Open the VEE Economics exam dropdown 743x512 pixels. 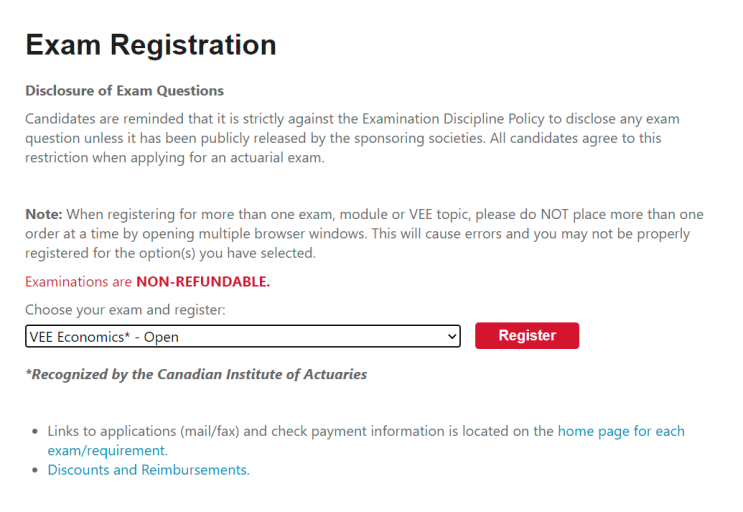tap(243, 336)
